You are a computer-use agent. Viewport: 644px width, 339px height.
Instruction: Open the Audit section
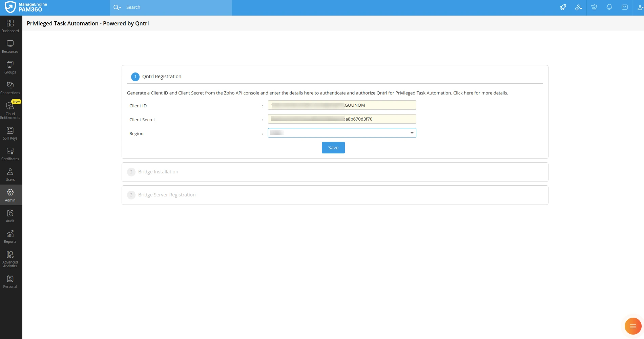tap(10, 215)
